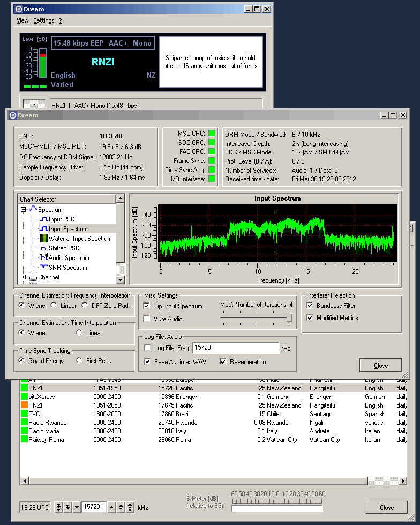Adjust the MLC Number of Iterations slider

[x=289, y=318]
